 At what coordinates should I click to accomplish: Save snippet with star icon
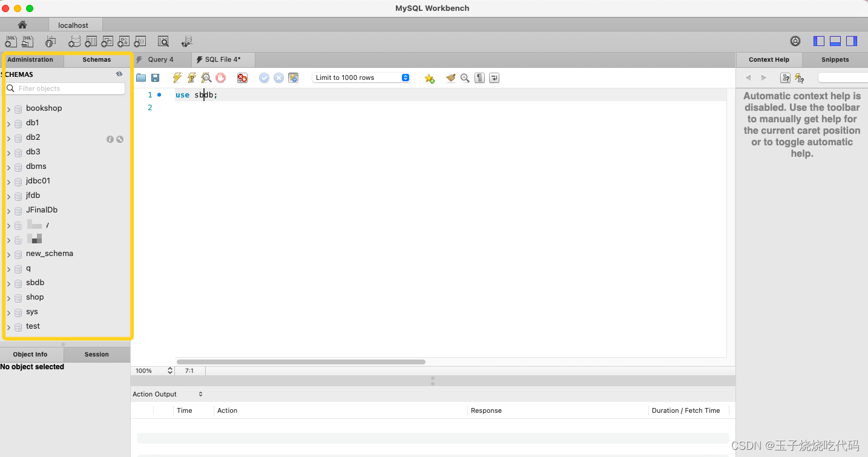(429, 78)
